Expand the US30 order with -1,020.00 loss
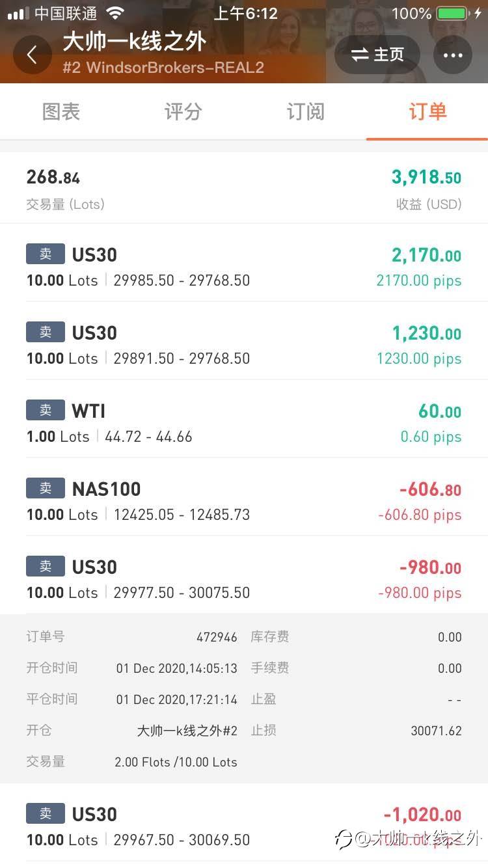This screenshot has width=488, height=868. click(244, 826)
